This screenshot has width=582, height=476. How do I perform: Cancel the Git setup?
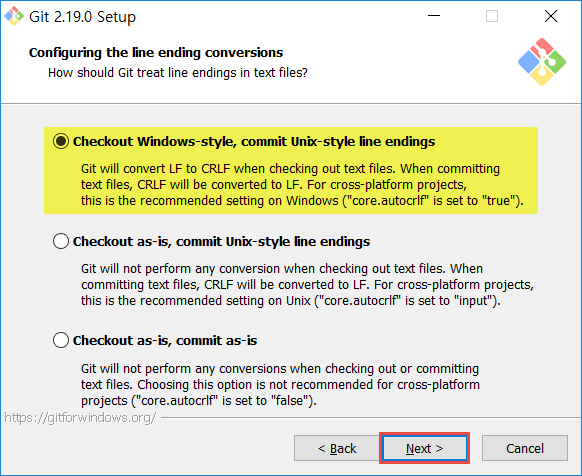point(525,448)
